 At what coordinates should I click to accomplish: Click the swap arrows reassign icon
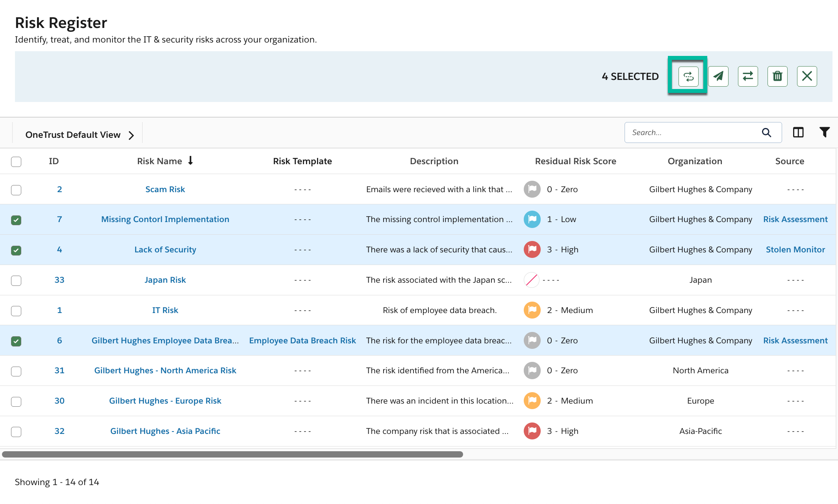coord(748,76)
